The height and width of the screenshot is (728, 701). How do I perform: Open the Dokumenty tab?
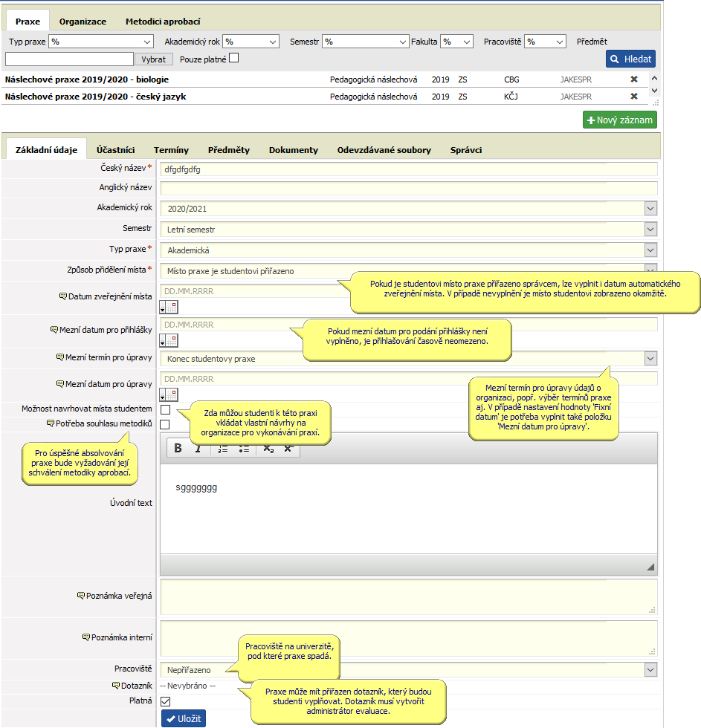click(294, 150)
